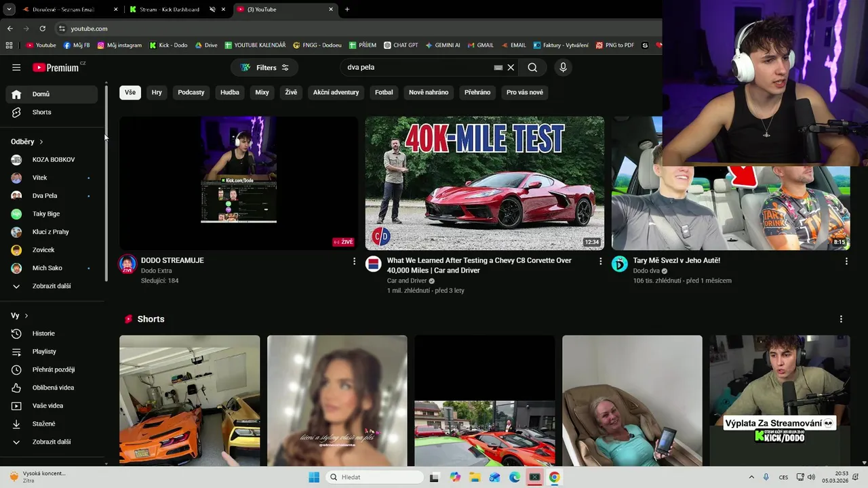
Task: Start voice search with the microphone icon
Action: pyautogui.click(x=563, y=67)
